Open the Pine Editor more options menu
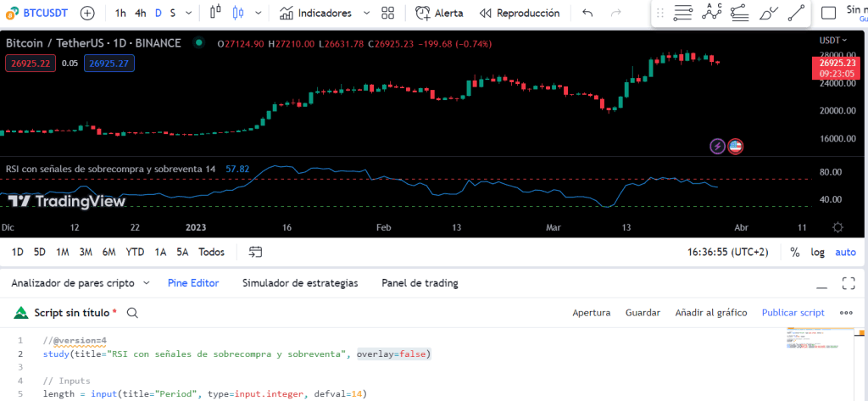Screen dimensions: 868x401 pos(846,313)
